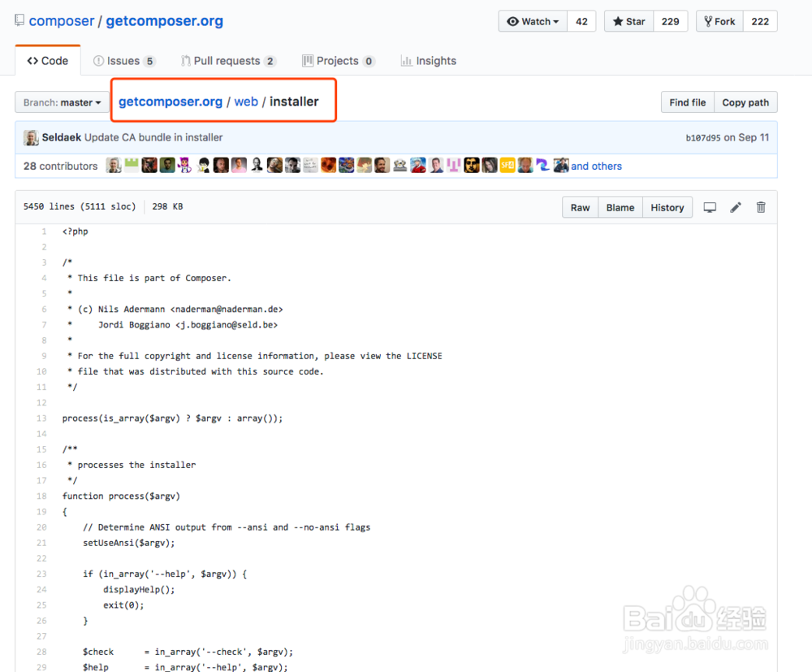This screenshot has width=812, height=672.
Task: Switch to Blame view
Action: 620,207
